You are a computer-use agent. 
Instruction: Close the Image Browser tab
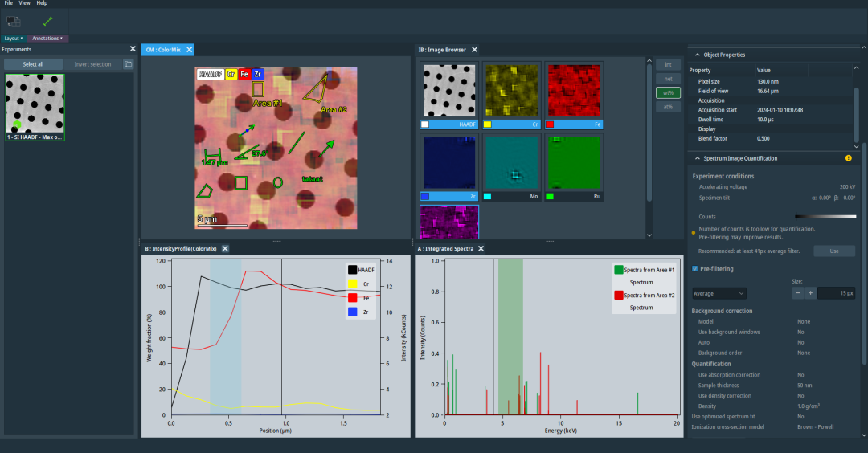474,50
